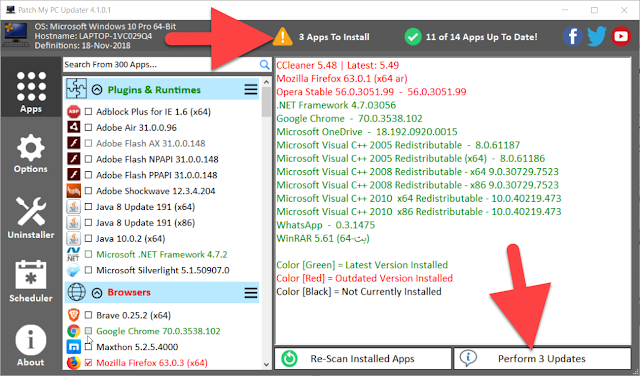Image resolution: width=640 pixels, height=376 pixels.
Task: Open the Options tab
Action: (x=31, y=154)
